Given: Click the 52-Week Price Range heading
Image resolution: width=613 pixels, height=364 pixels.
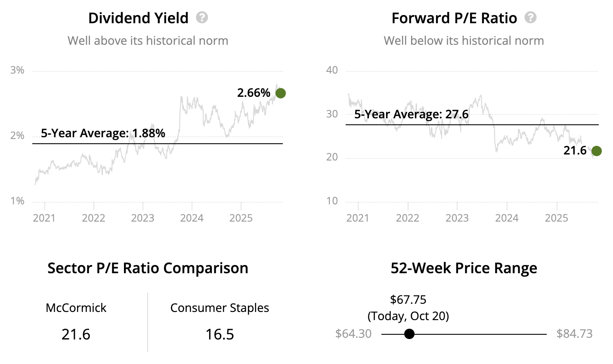Looking at the screenshot, I should click(464, 268).
